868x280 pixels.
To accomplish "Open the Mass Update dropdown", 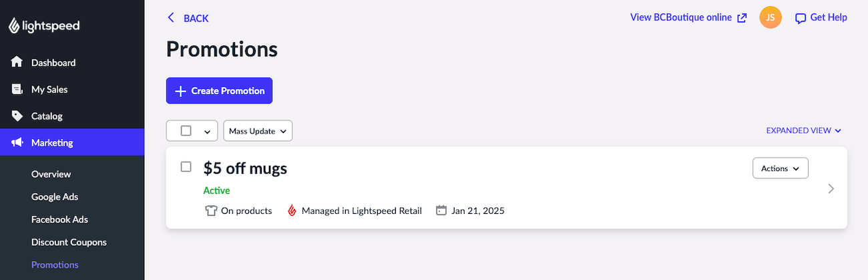I will pyautogui.click(x=258, y=131).
